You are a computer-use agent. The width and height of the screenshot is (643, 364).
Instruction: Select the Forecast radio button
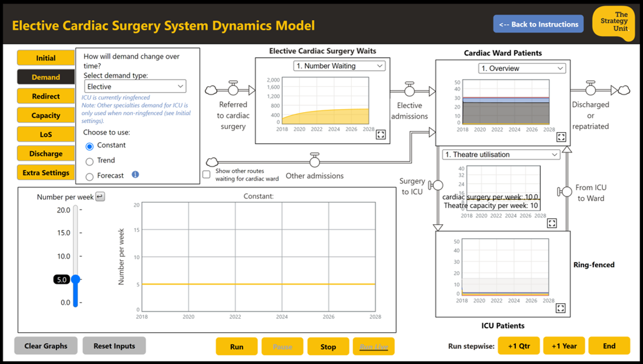click(x=90, y=176)
